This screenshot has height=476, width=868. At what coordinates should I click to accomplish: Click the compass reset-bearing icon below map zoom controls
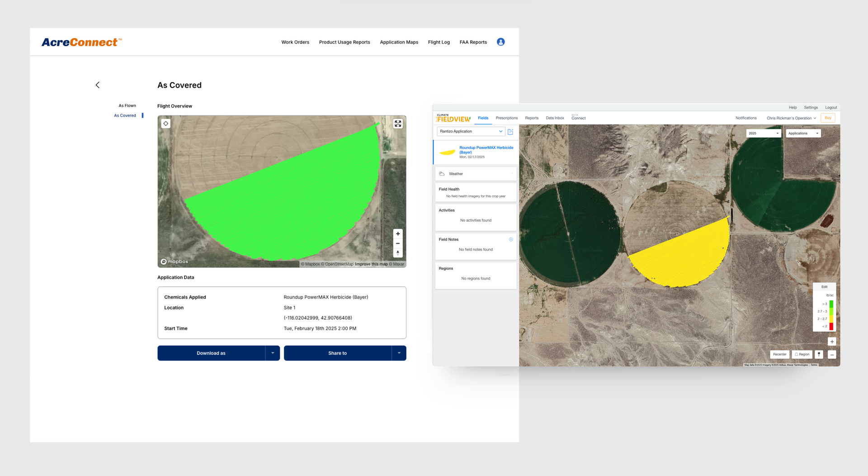[397, 253]
